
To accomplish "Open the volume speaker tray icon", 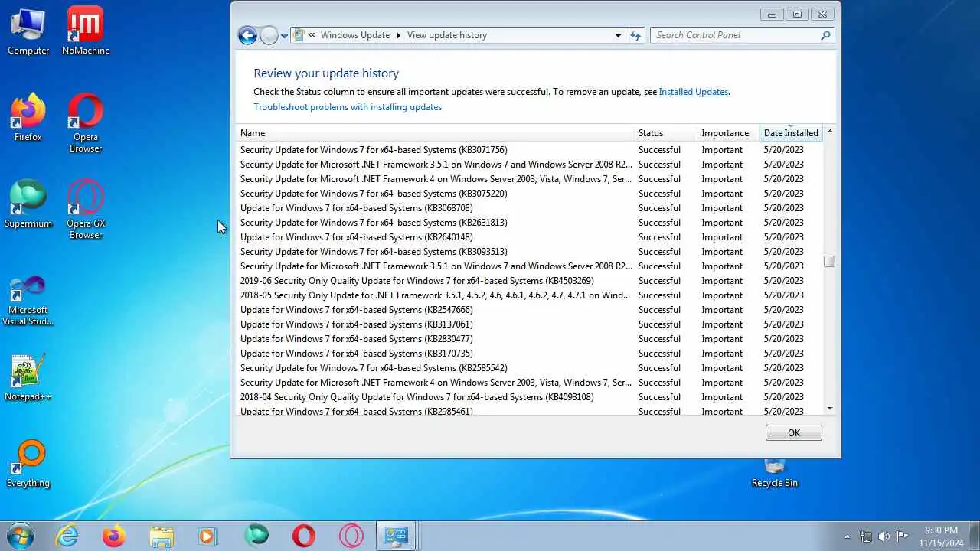I will [884, 536].
